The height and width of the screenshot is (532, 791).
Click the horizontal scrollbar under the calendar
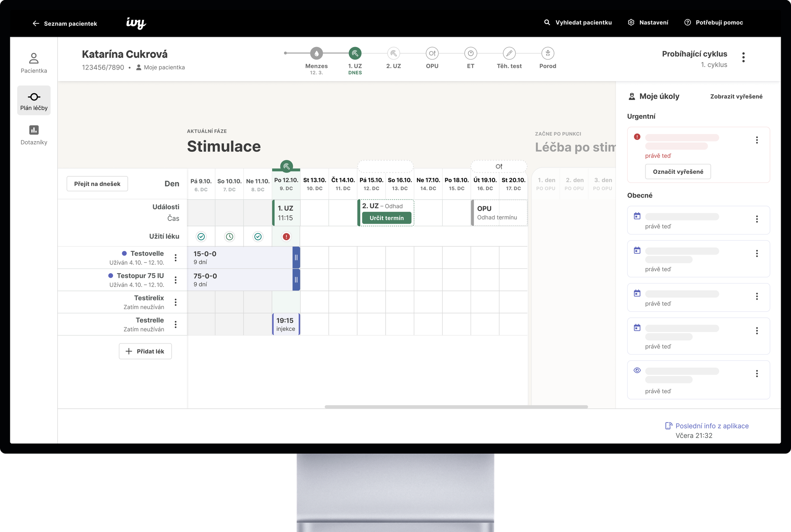click(456, 407)
